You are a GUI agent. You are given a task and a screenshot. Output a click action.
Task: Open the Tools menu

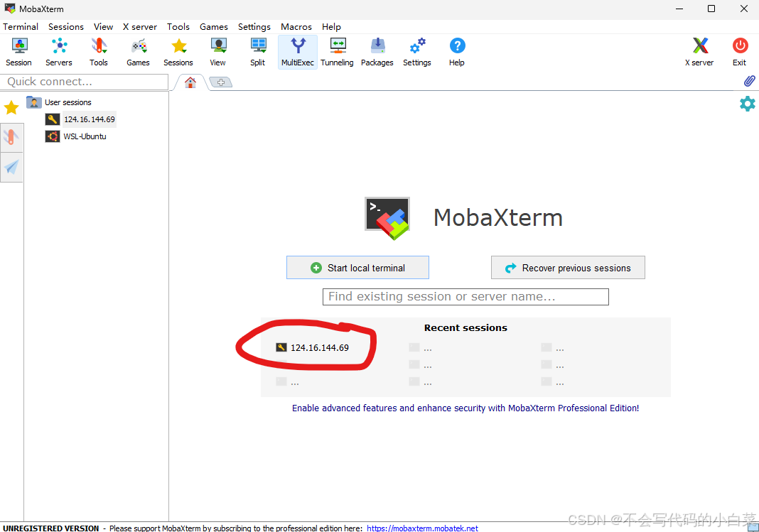pos(178,26)
